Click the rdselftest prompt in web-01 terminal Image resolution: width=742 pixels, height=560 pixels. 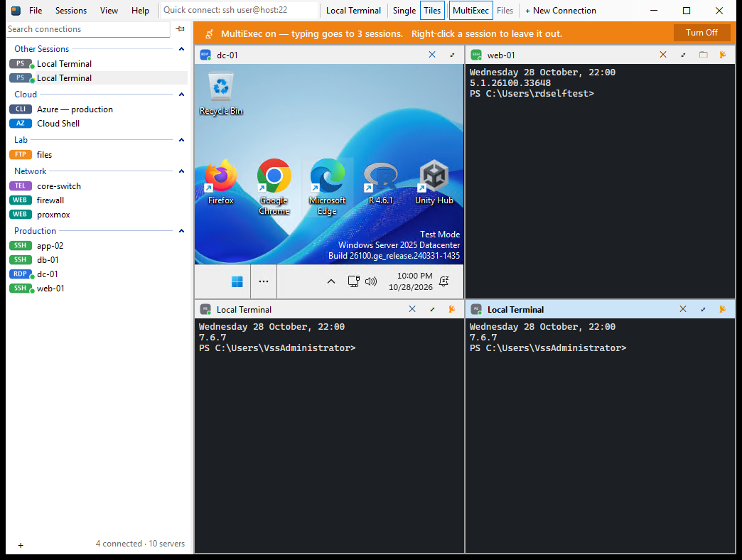[x=532, y=94]
